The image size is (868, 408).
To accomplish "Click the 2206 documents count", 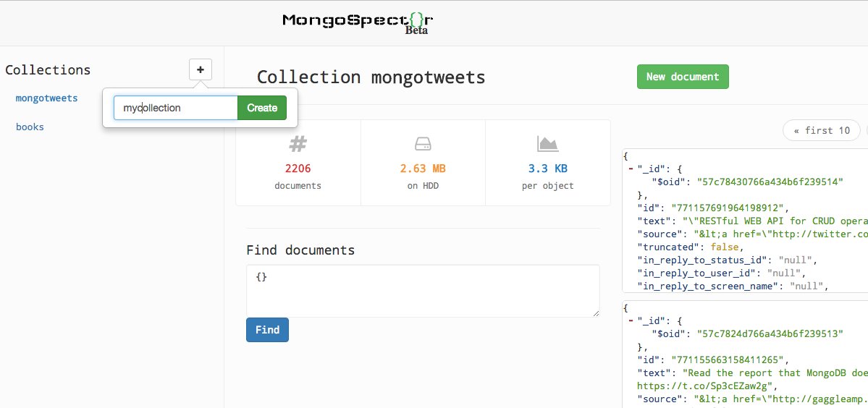I will coord(298,169).
